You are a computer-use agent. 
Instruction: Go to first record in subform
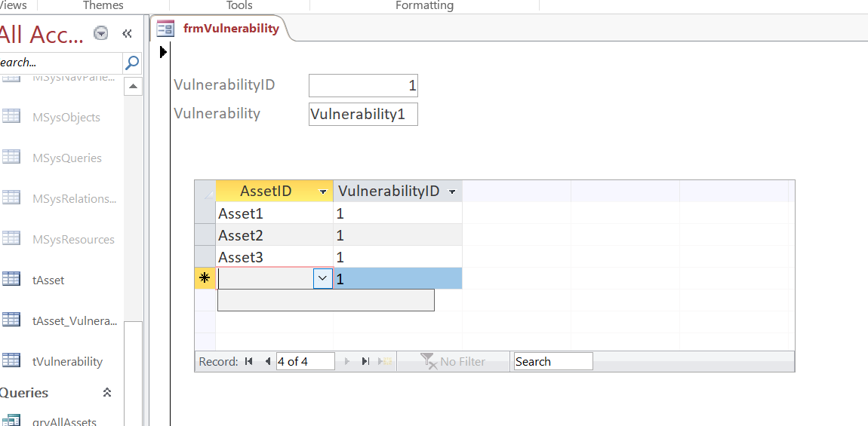249,362
